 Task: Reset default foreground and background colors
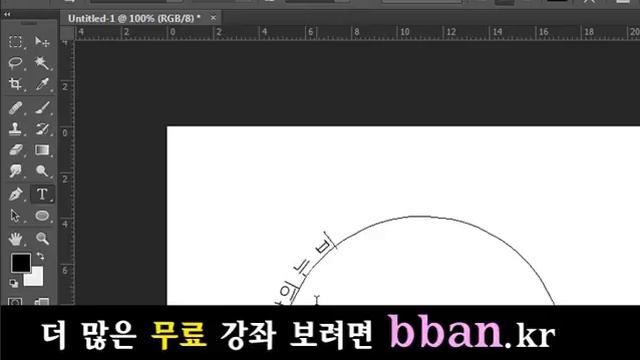(13, 283)
